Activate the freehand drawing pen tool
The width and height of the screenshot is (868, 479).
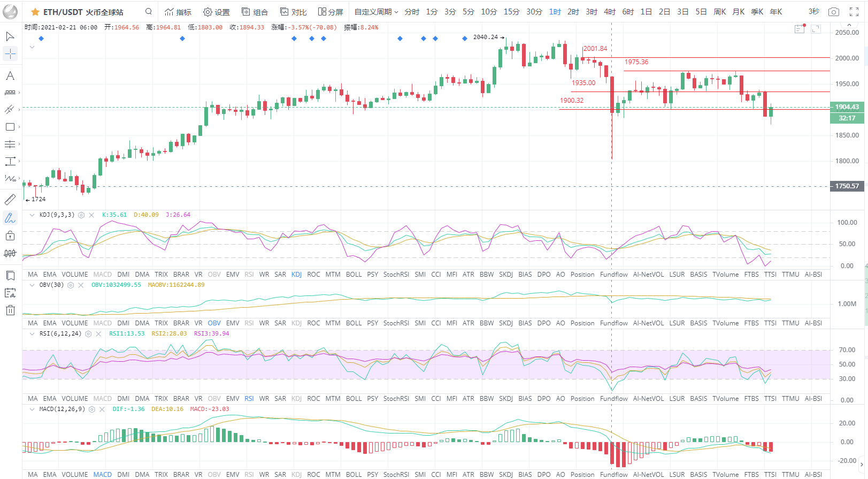(10, 218)
